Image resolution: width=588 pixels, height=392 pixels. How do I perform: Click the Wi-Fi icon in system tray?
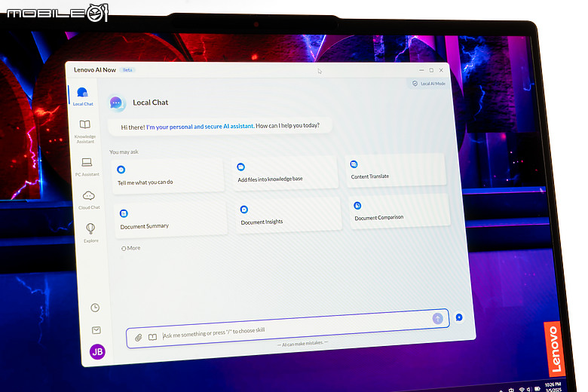[x=521, y=390]
